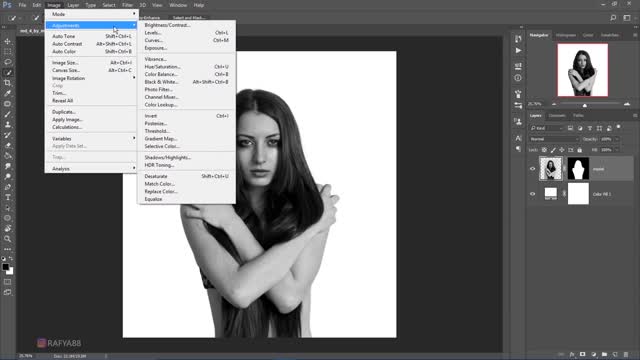The width and height of the screenshot is (640, 360).
Task: Click the background color swatch
Action: click(x=10, y=271)
